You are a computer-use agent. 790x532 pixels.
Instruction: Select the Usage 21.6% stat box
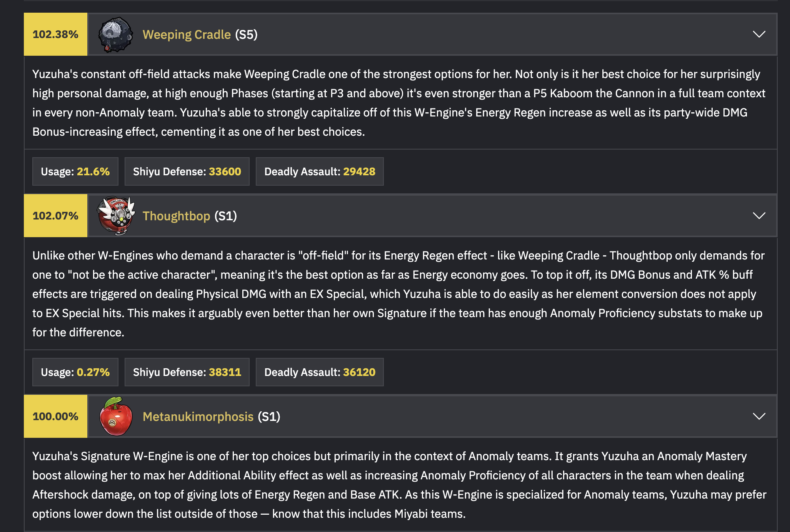(x=75, y=171)
